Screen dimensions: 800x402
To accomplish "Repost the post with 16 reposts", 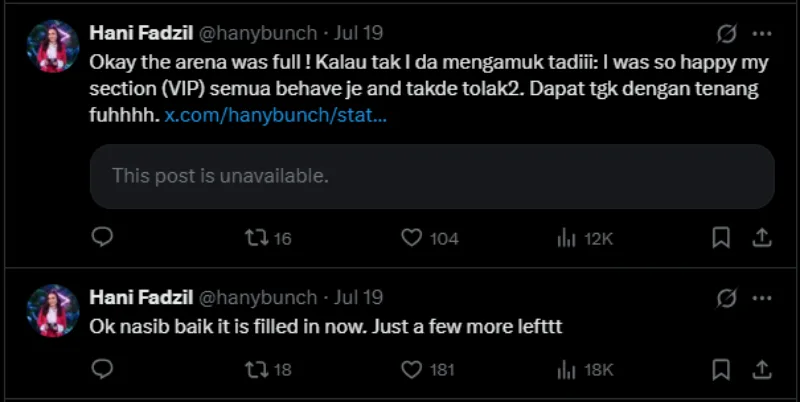I will 256,238.
